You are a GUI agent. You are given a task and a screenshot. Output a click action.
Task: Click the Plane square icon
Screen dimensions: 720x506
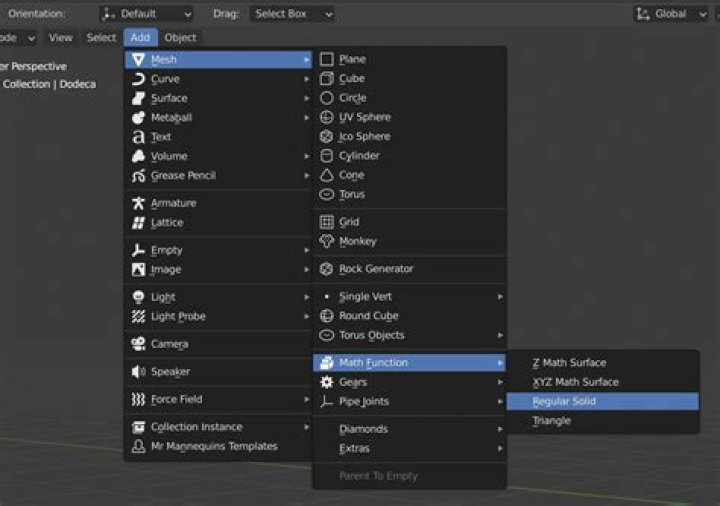point(326,59)
